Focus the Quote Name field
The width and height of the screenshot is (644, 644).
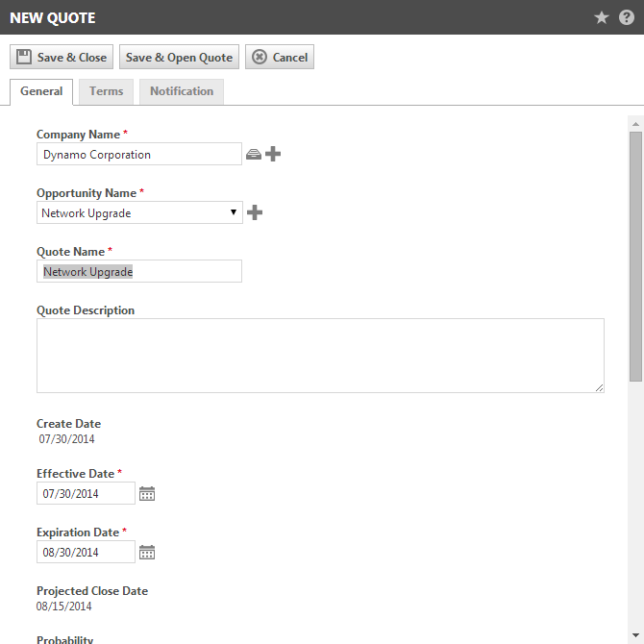[139, 271]
